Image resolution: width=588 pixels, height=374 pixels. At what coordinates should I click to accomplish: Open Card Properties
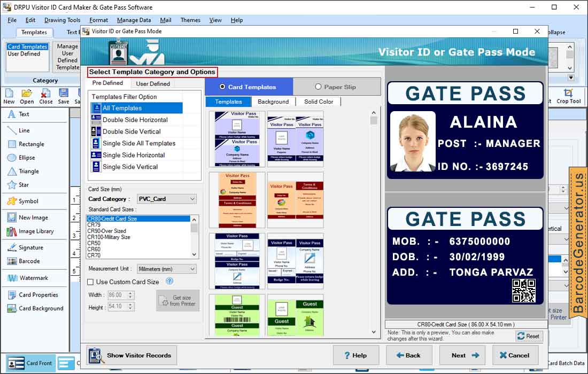[x=33, y=295]
